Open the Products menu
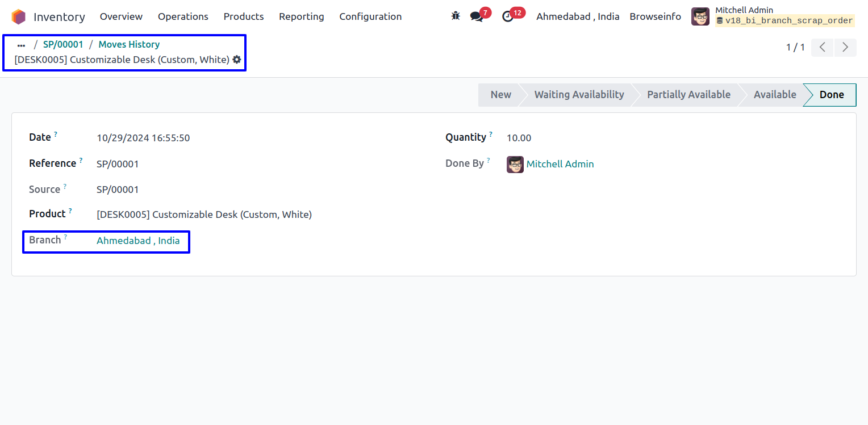 click(244, 16)
